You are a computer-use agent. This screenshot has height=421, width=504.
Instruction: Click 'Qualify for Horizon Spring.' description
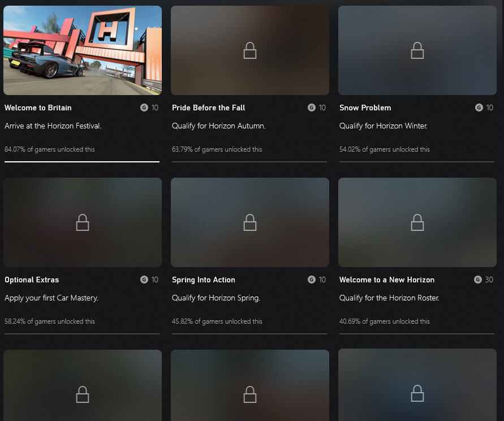tap(216, 298)
